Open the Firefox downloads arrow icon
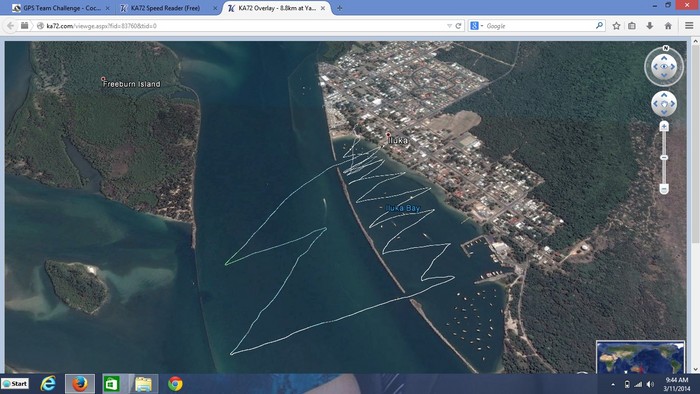 (x=650, y=26)
